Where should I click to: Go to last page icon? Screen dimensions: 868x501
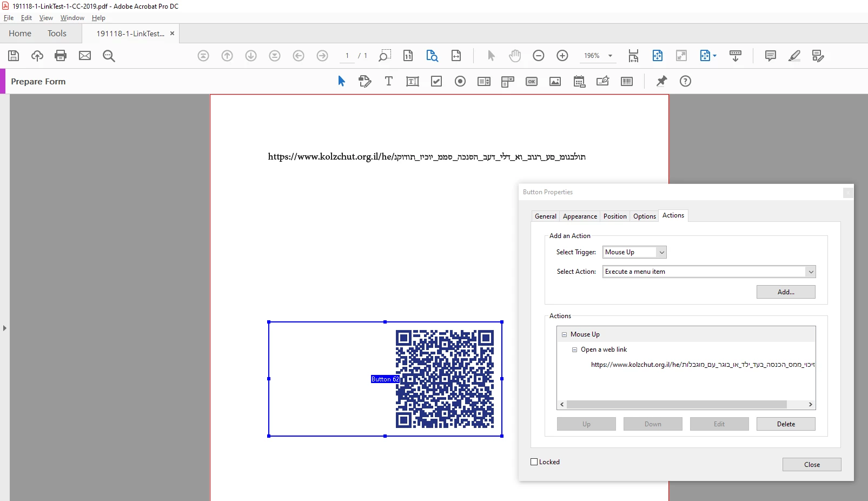[x=275, y=56]
